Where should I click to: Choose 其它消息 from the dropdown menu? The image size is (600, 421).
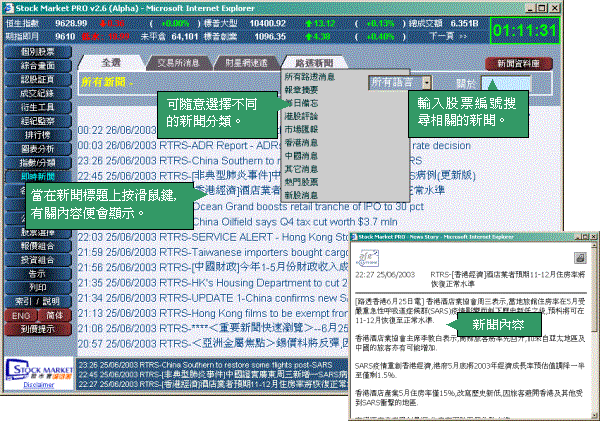pos(301,169)
